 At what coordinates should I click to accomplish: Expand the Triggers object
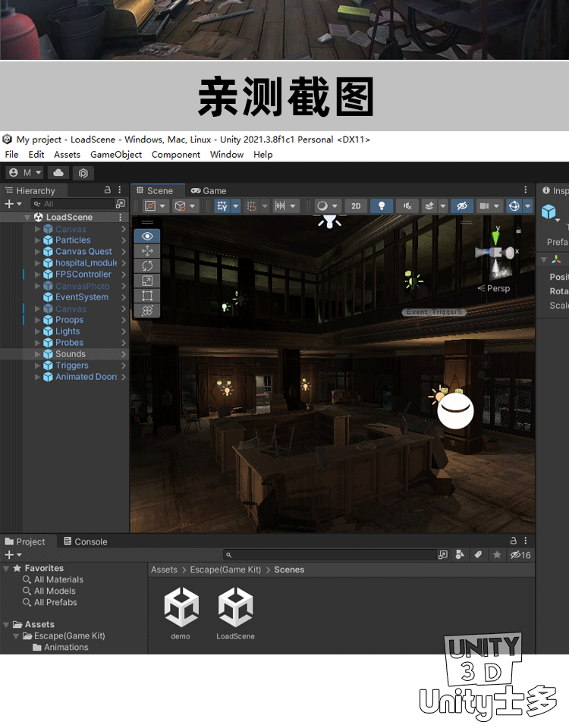(38, 366)
